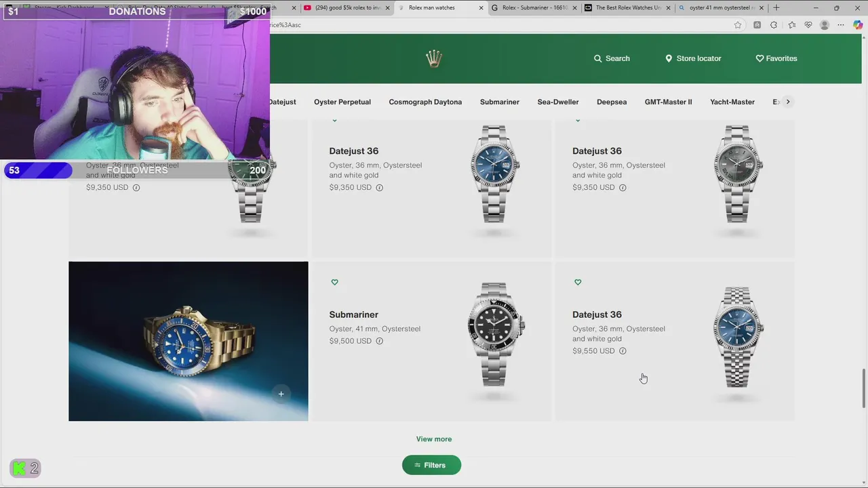The image size is (868, 488).
Task: Show price info for gray-dial Datejust $9,350
Action: (623, 188)
